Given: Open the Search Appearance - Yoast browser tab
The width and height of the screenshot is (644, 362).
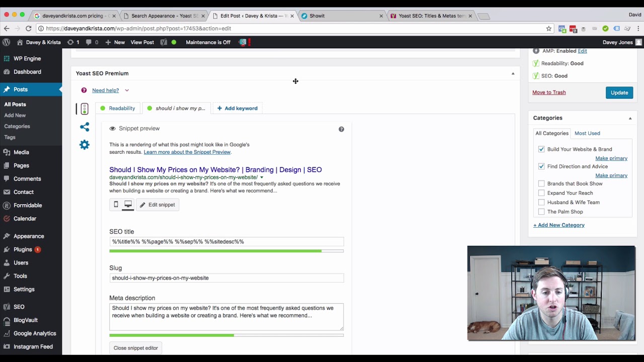Looking at the screenshot, I should [x=164, y=16].
